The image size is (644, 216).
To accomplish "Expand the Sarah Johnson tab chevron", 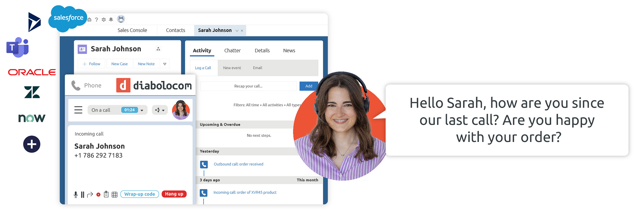I will [x=237, y=31].
